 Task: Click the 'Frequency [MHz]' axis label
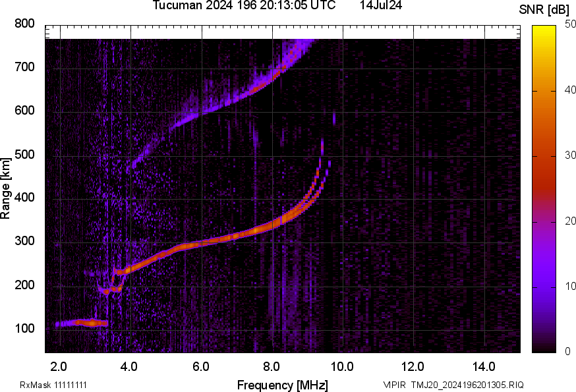click(x=283, y=385)
